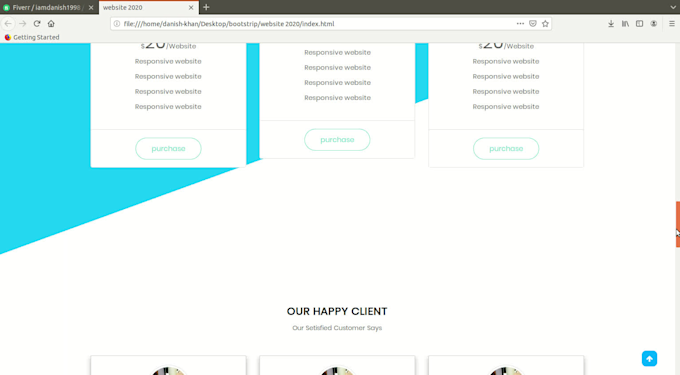Close the website 2020 tab
The width and height of the screenshot is (680, 375).
(x=191, y=7)
